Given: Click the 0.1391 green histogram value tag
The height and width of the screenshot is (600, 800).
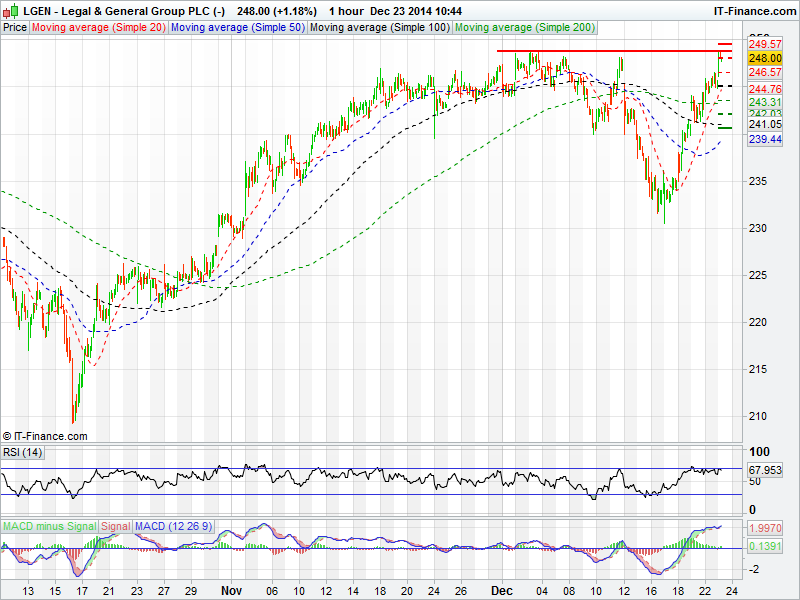Looking at the screenshot, I should point(765,547).
